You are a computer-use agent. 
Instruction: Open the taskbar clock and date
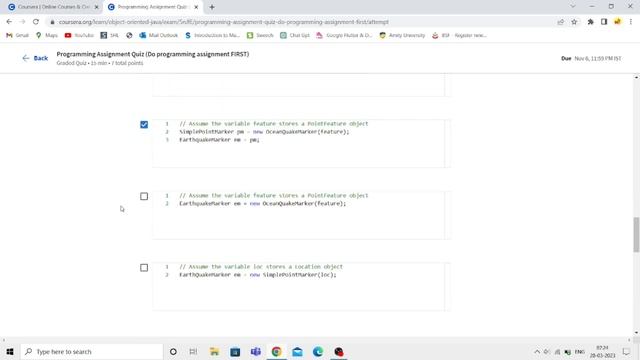(602, 351)
